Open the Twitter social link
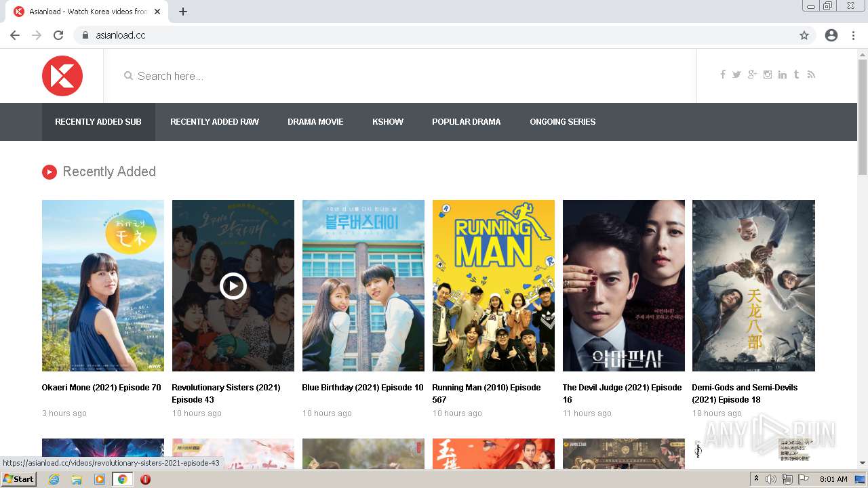The image size is (868, 488). [x=736, y=75]
